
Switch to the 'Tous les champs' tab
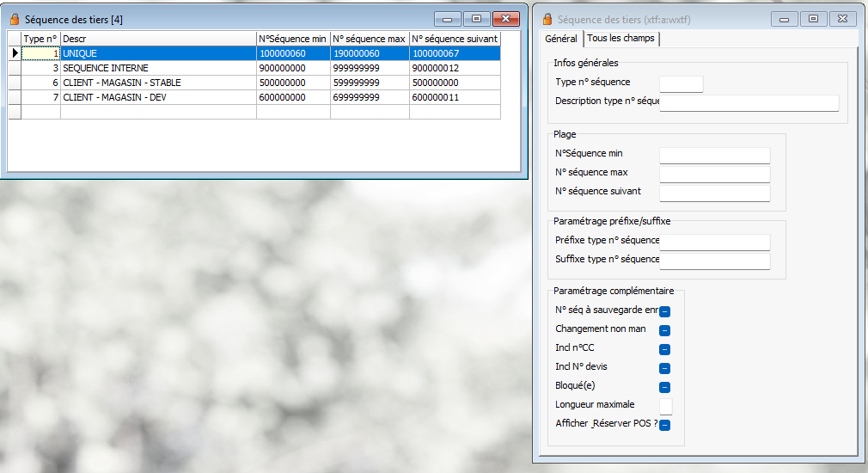tap(620, 39)
